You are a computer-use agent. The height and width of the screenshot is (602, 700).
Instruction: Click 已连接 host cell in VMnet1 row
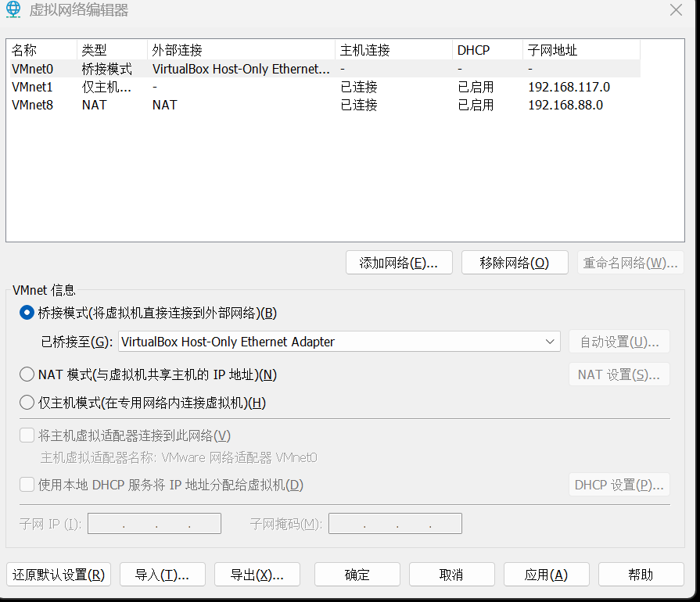click(x=359, y=87)
